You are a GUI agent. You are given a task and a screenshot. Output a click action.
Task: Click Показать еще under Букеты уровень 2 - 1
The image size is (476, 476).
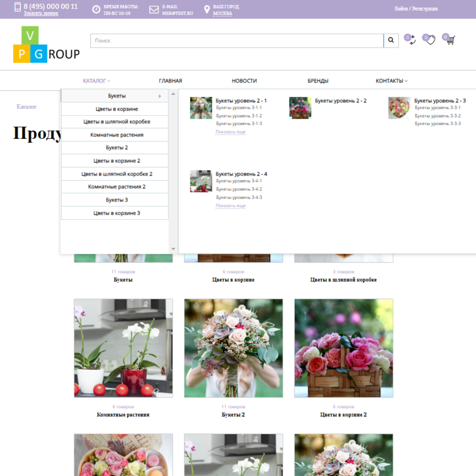231,132
